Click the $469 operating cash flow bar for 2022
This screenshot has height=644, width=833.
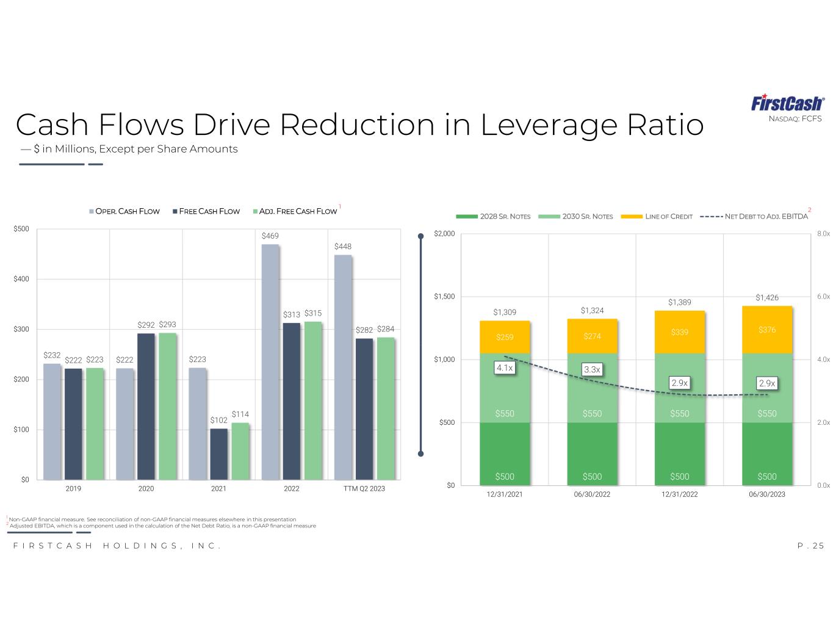270,361
